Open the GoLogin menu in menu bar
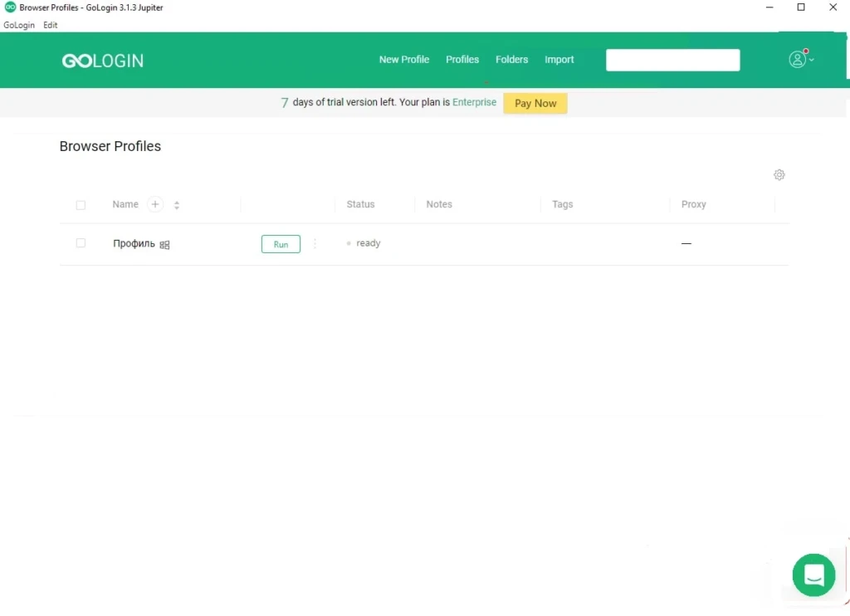This screenshot has height=616, width=850. [19, 25]
